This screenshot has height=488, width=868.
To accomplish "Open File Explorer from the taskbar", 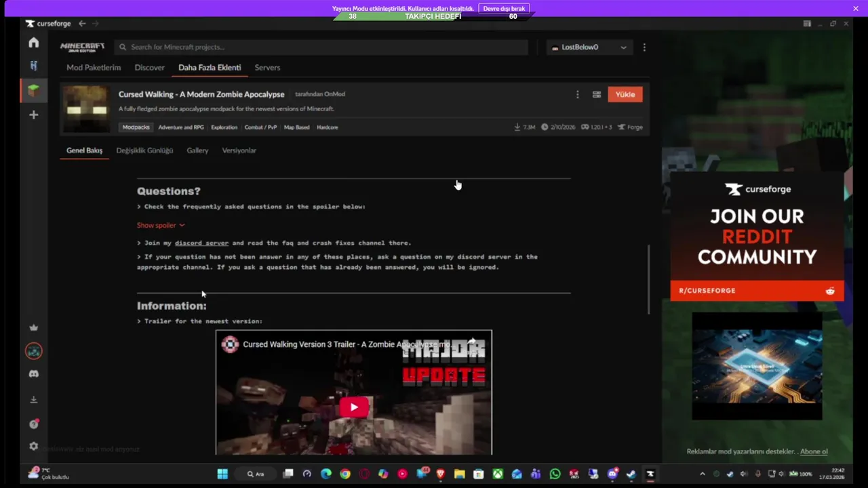I will [459, 474].
